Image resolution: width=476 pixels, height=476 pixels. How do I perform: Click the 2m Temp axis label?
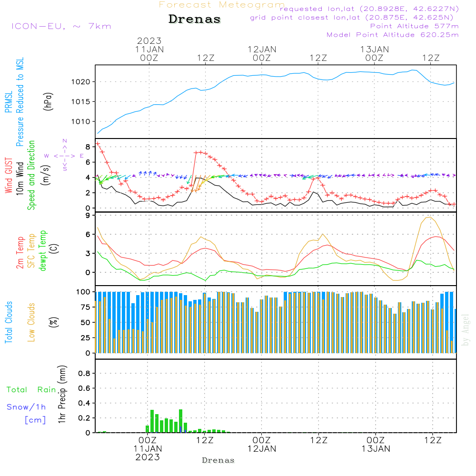coord(20,253)
